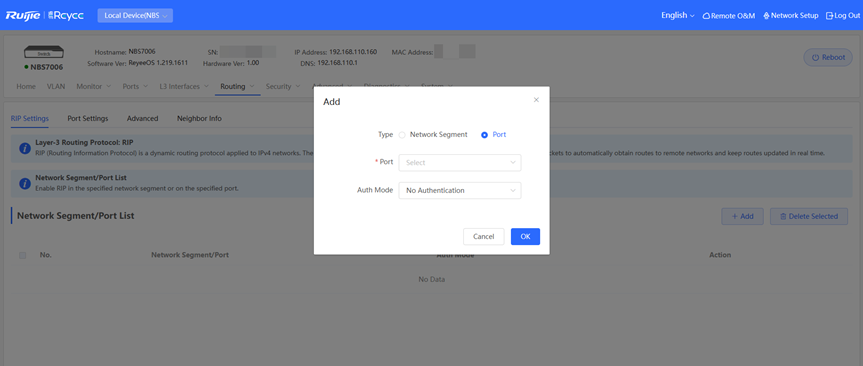Click the Ruijie Reyee logo
Viewport: 863px width, 366px height.
(x=45, y=15)
